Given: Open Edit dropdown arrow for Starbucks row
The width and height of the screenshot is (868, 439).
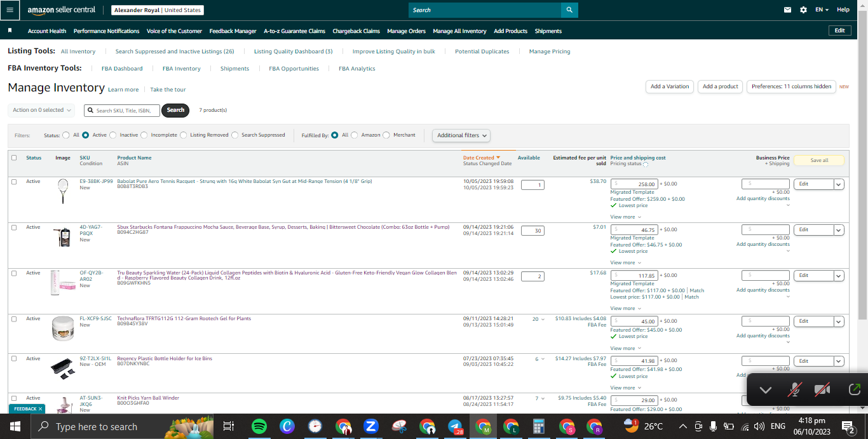Looking at the screenshot, I should click(839, 230).
